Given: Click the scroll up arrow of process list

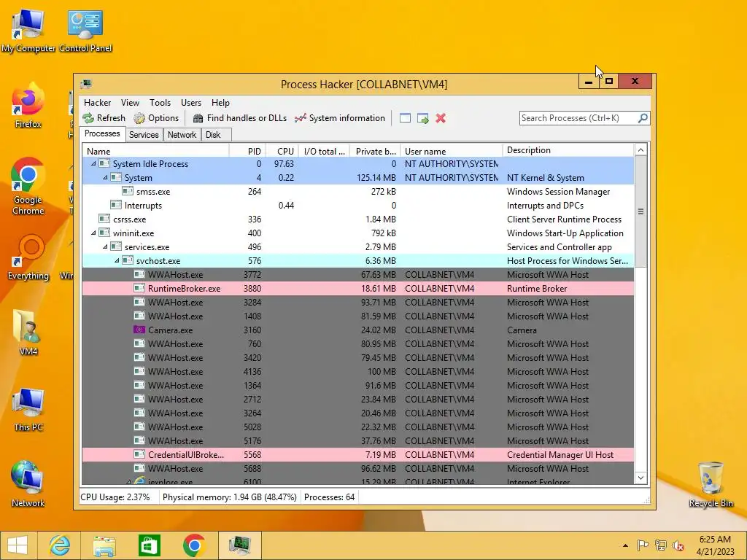Looking at the screenshot, I should [640, 150].
